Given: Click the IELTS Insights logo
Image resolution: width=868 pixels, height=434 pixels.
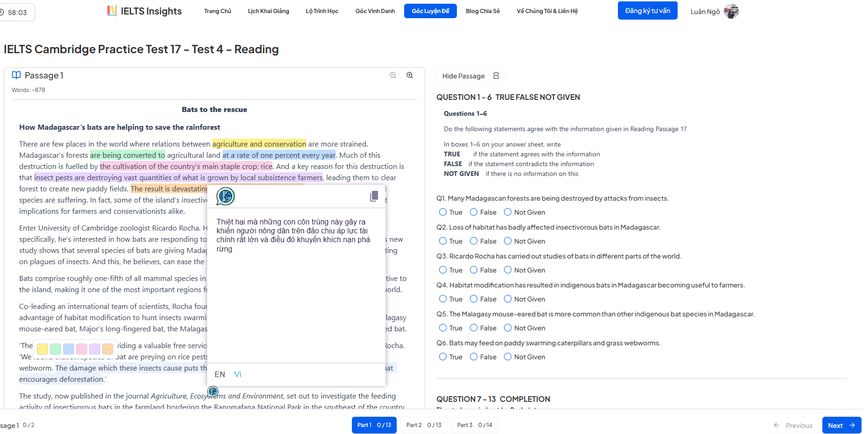Looking at the screenshot, I should [x=145, y=11].
